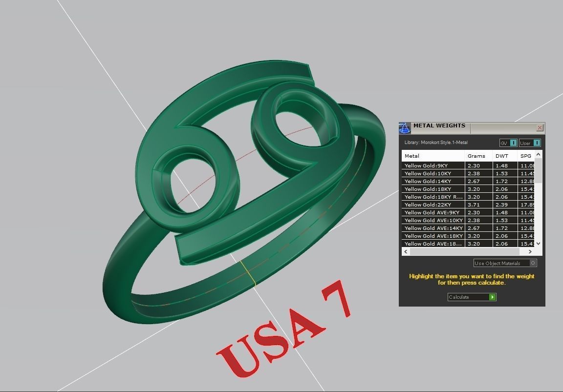This screenshot has width=563, height=392.
Task: Select the Yellow Gold AVE:10KY row
Action: (x=468, y=221)
